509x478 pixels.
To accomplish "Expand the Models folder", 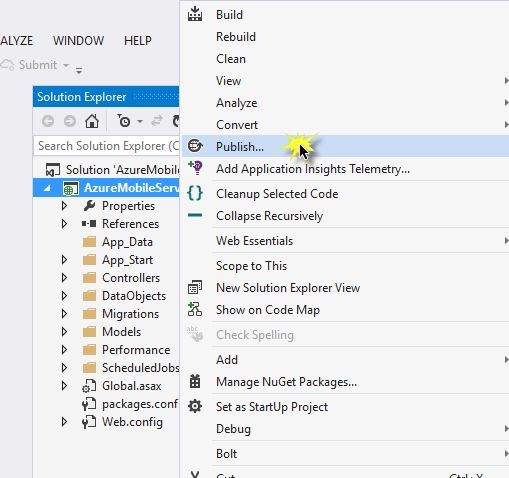I will click(x=64, y=332).
